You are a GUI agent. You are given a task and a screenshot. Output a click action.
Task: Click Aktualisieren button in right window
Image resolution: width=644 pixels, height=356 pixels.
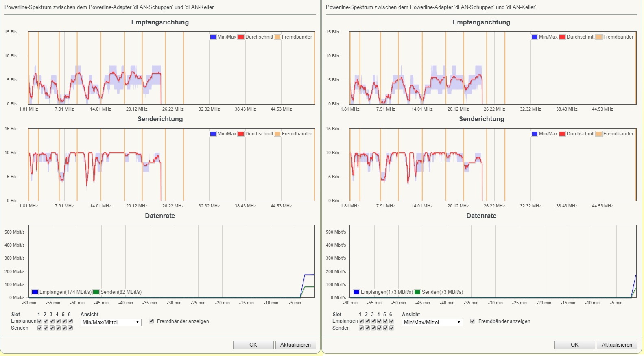tap(617, 345)
